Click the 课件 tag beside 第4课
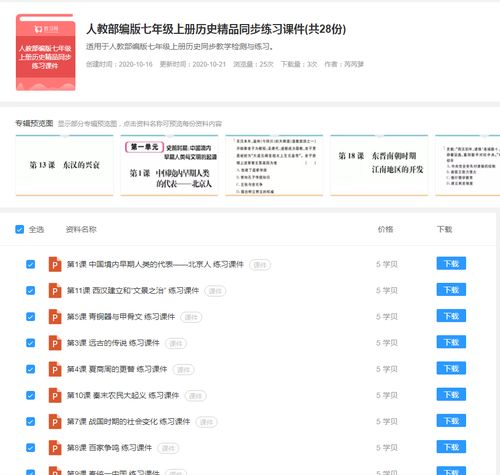 (183, 370)
